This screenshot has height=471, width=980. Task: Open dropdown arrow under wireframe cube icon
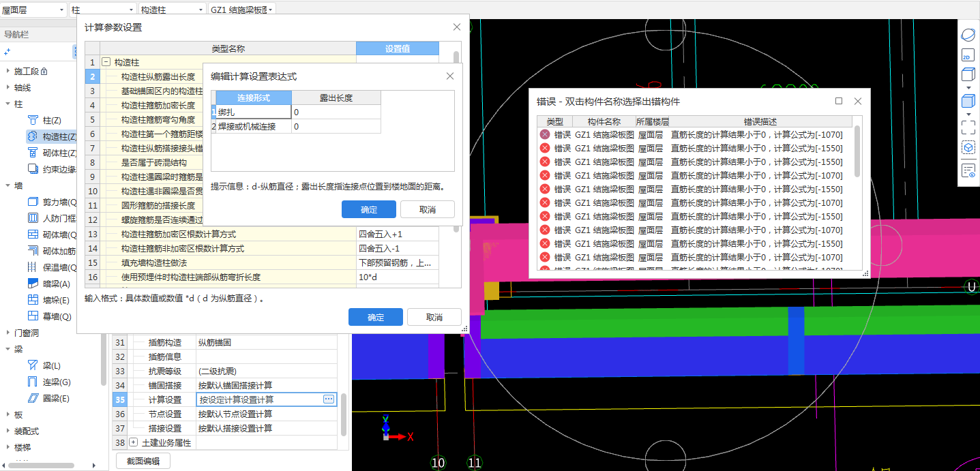click(x=968, y=87)
